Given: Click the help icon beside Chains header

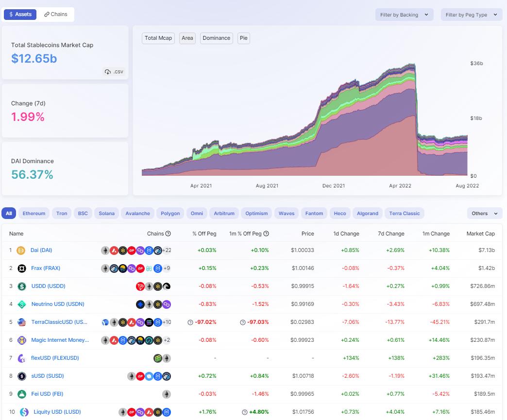Looking at the screenshot, I should pyautogui.click(x=168, y=234).
